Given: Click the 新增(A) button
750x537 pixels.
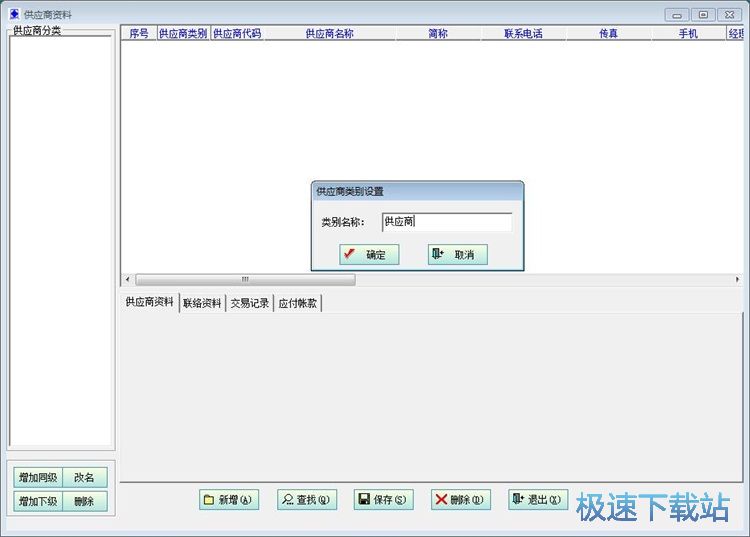Looking at the screenshot, I should pos(229,500).
